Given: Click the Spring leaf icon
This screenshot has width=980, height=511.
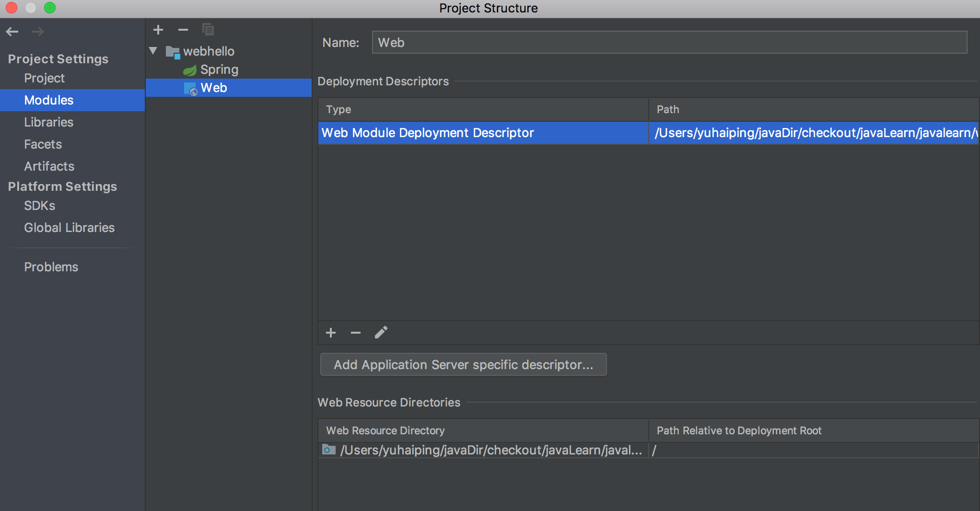Looking at the screenshot, I should (x=190, y=70).
